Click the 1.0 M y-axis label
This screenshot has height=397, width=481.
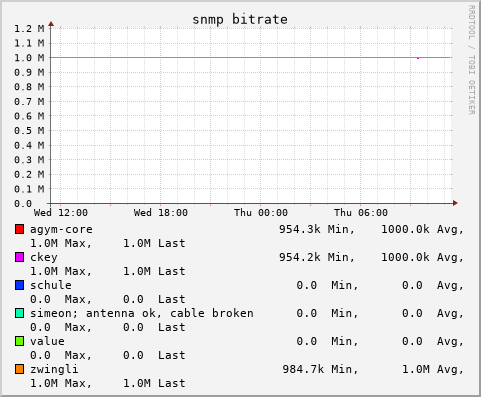pos(29,58)
